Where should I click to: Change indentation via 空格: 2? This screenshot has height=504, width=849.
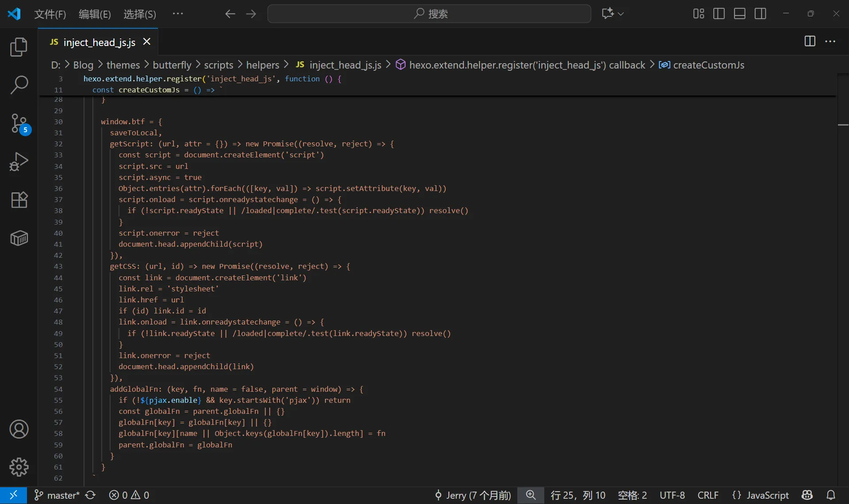point(632,495)
